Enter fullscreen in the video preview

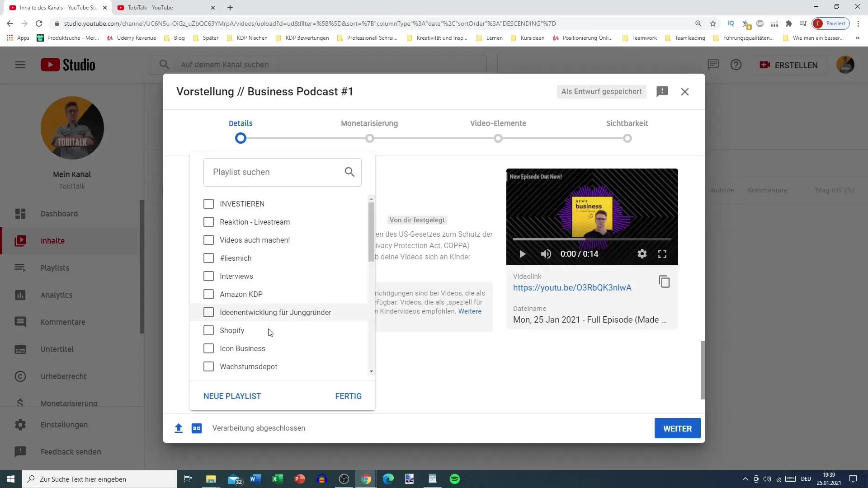[662, 254]
